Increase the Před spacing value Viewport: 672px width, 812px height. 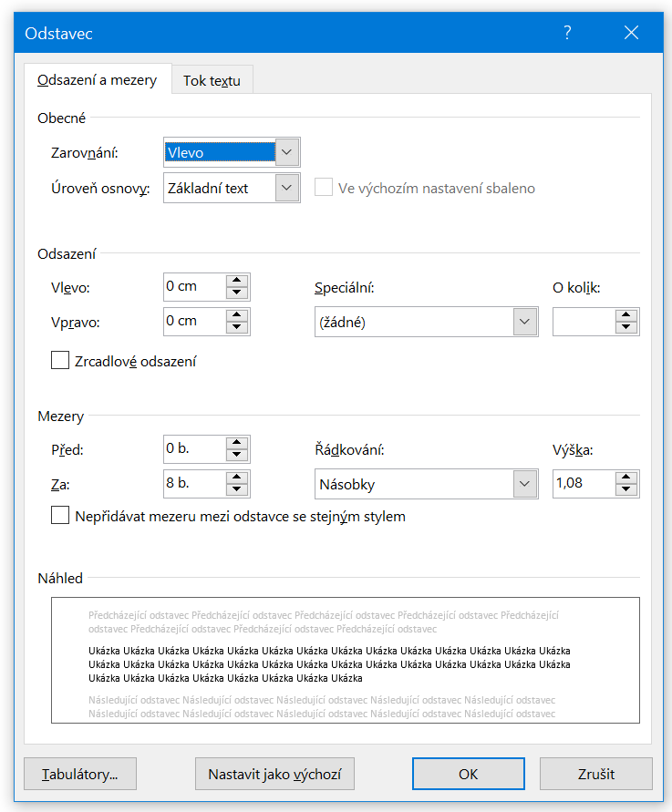[237, 443]
